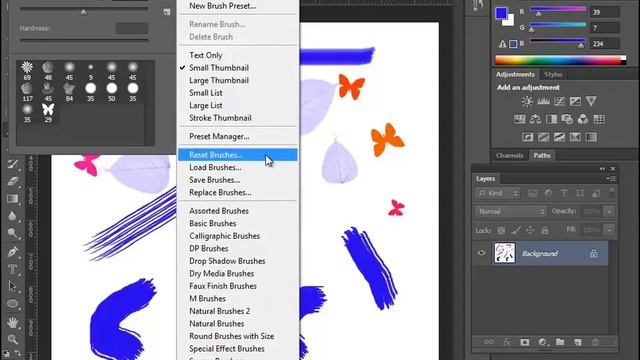Image resolution: width=640 pixels, height=360 pixels.
Task: Select the Ellipse shape tool
Action: click(x=13, y=304)
